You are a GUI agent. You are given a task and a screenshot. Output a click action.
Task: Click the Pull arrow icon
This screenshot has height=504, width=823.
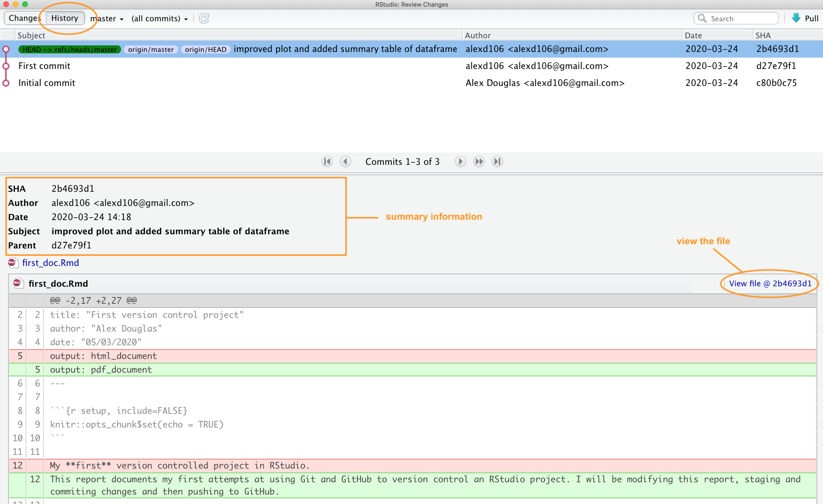[x=796, y=18]
